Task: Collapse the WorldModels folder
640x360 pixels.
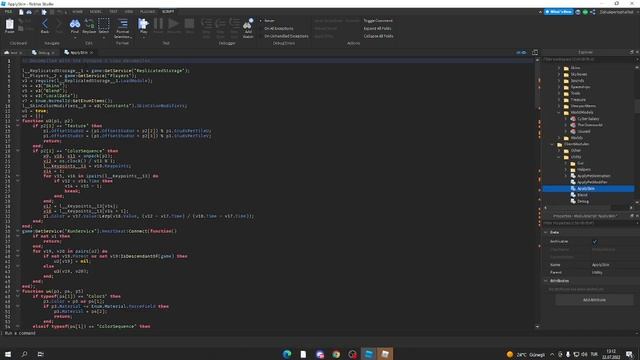Action: (x=559, y=112)
